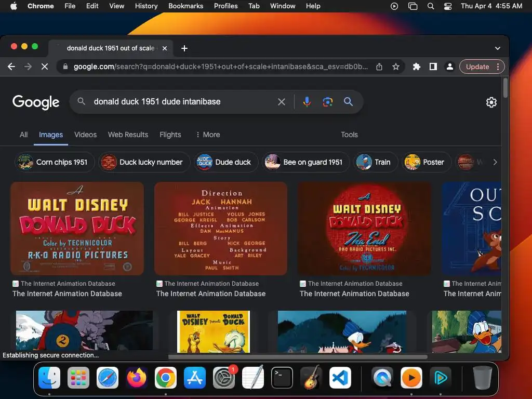Open GarageBand from the Dock

(311, 378)
